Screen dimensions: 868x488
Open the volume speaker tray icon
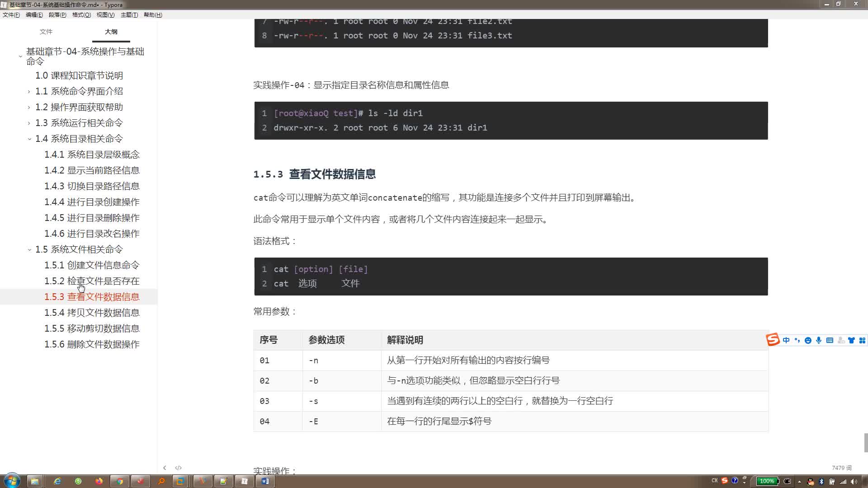click(x=854, y=481)
